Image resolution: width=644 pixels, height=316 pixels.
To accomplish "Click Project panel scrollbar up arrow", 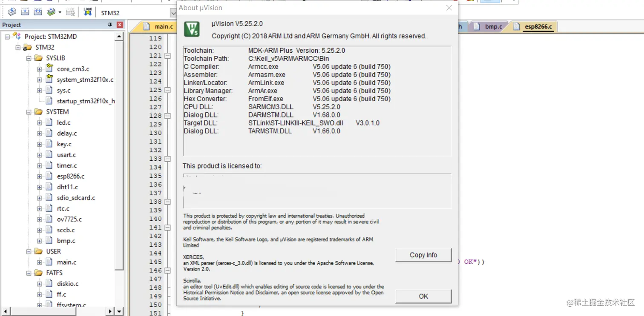I will click(119, 37).
